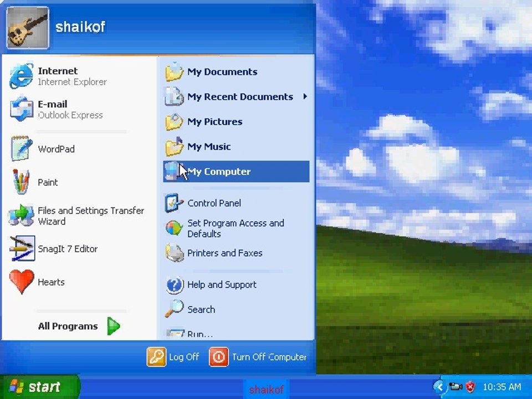Image resolution: width=532 pixels, height=399 pixels.
Task: Click the 10:35 AM clock
Action: tap(502, 387)
